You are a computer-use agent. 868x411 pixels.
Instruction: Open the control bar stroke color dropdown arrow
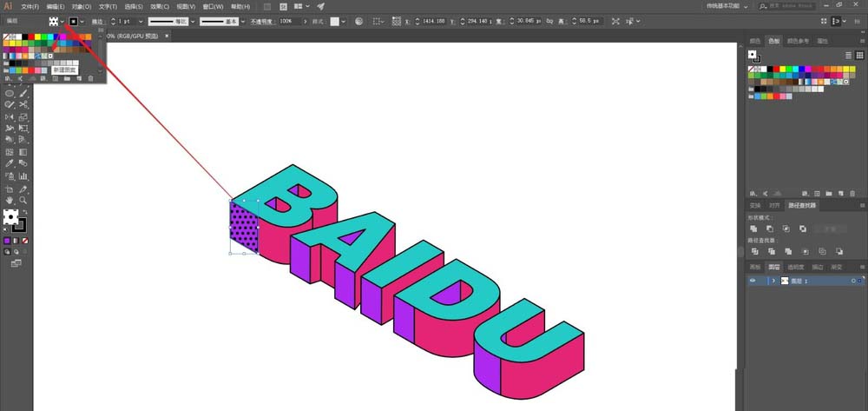(x=82, y=21)
